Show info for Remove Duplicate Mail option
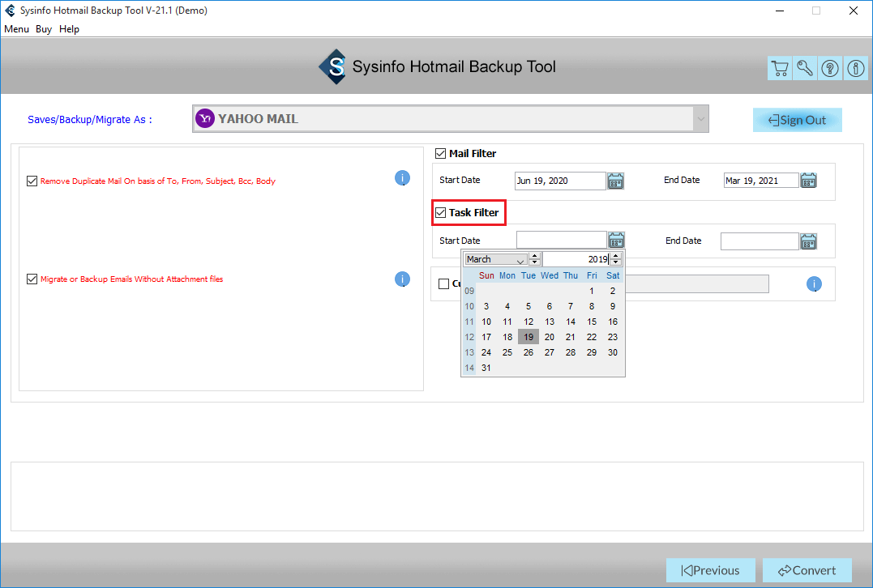This screenshot has height=588, width=873. 403,178
